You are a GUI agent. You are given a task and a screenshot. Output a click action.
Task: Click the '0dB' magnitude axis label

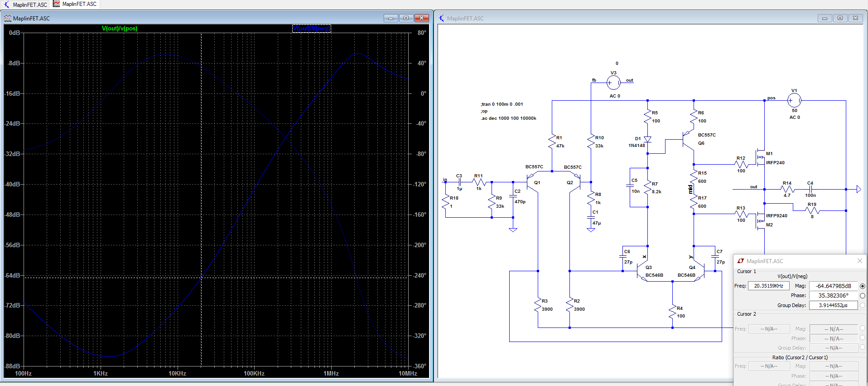click(x=14, y=33)
